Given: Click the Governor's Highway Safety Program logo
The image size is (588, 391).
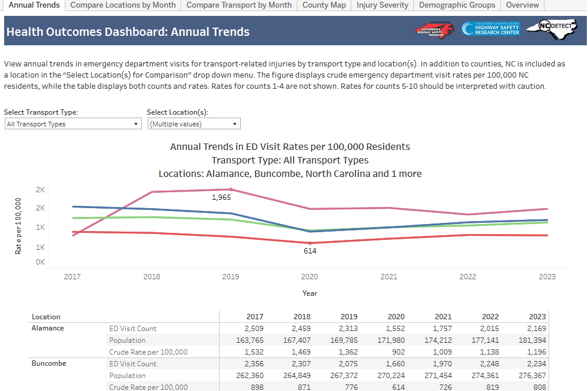Looking at the screenshot, I should click(x=434, y=29).
